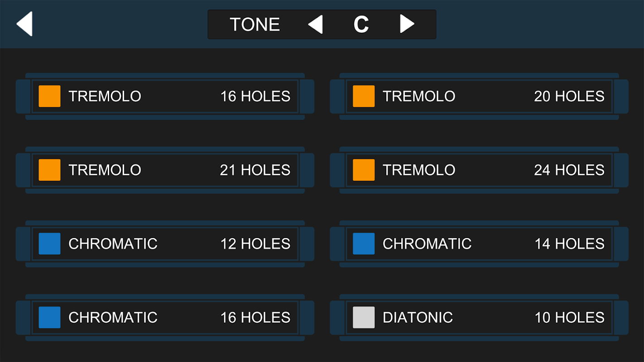Click blue square beside Chromatic 12 Holes
644x362 pixels.
tap(49, 244)
